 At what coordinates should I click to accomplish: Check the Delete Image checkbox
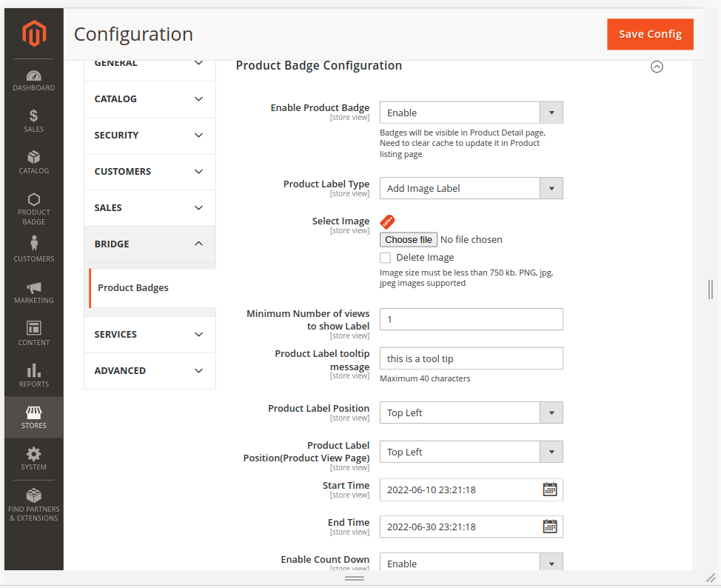pos(386,258)
